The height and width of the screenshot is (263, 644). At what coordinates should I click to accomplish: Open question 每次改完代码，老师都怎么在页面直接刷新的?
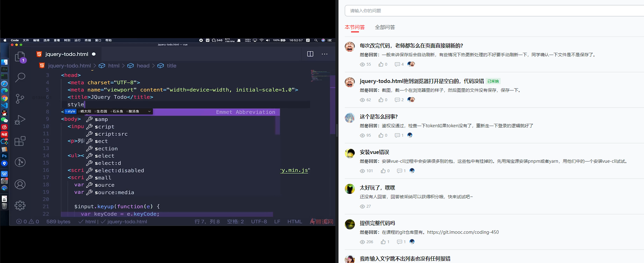point(411,46)
